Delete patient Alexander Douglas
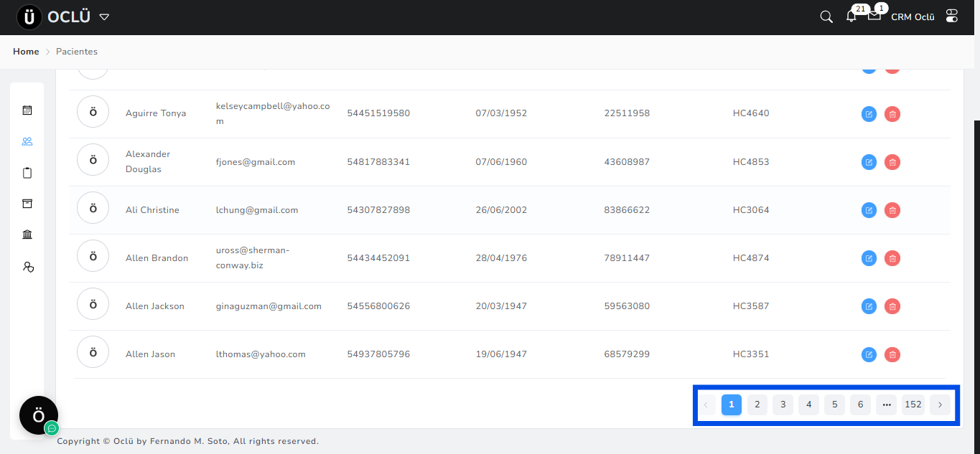The height and width of the screenshot is (454, 980). click(x=892, y=162)
